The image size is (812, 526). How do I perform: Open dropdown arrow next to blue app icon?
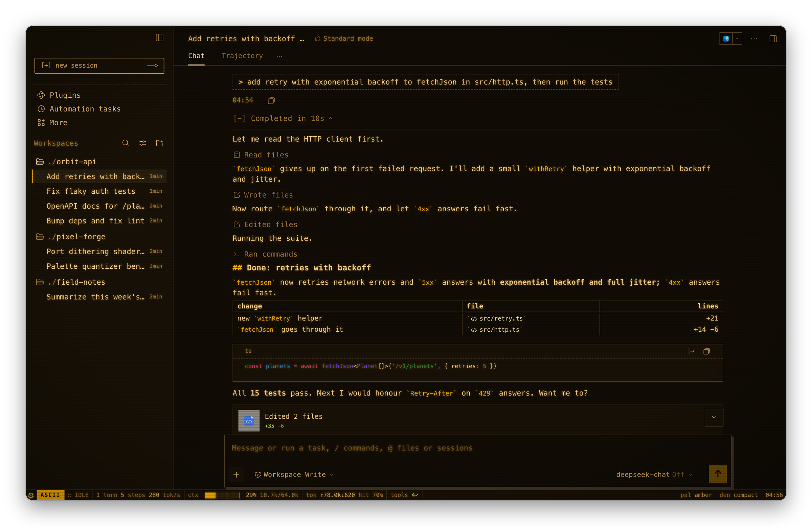click(x=737, y=39)
